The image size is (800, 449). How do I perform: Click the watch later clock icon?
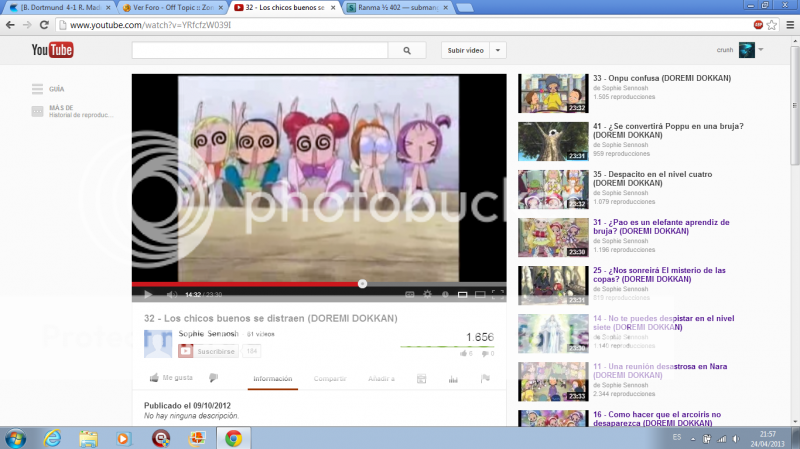445,294
